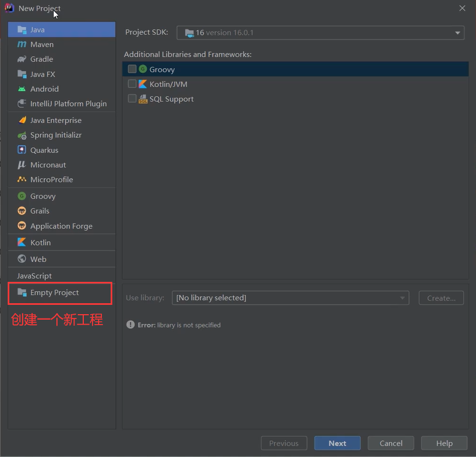Click the Next button
Screen dimensions: 476x457
pos(337,443)
